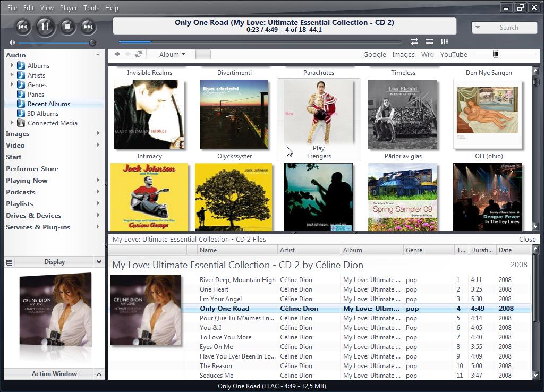544x392 pixels.
Task: Go forward with the browser forward arrow
Action: point(128,54)
